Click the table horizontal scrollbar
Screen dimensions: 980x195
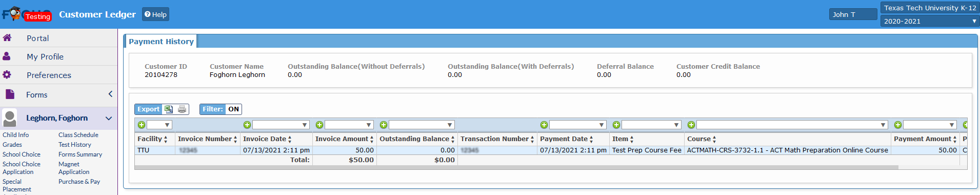point(516,167)
